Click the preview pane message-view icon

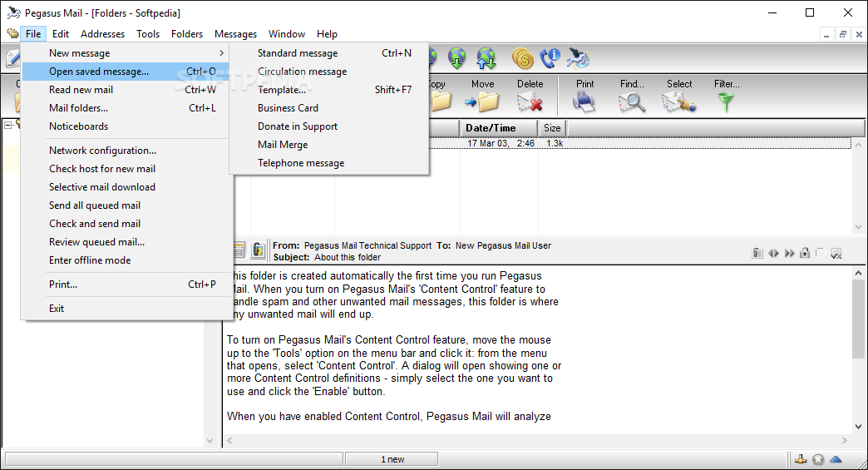(x=239, y=250)
